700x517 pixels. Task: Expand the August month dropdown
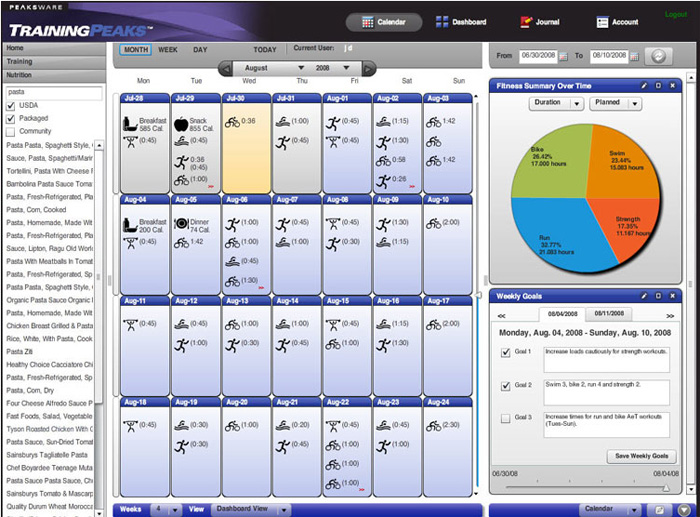click(x=302, y=69)
